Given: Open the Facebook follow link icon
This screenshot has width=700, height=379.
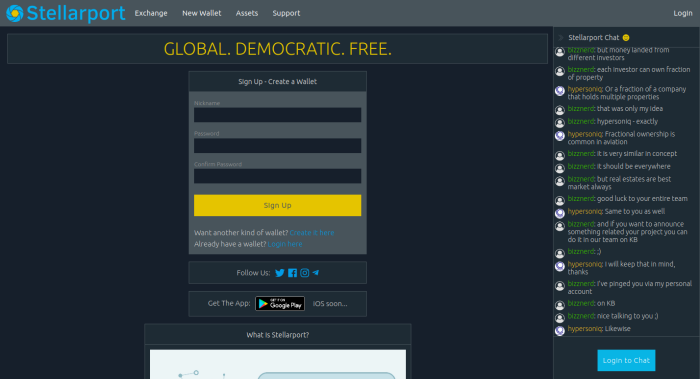Looking at the screenshot, I should pyautogui.click(x=292, y=273).
